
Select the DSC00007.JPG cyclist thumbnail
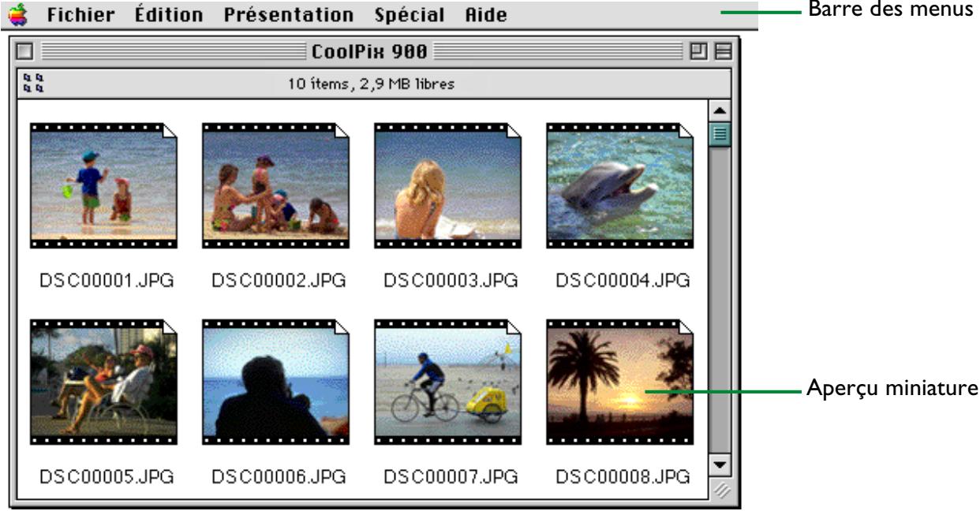coord(447,382)
